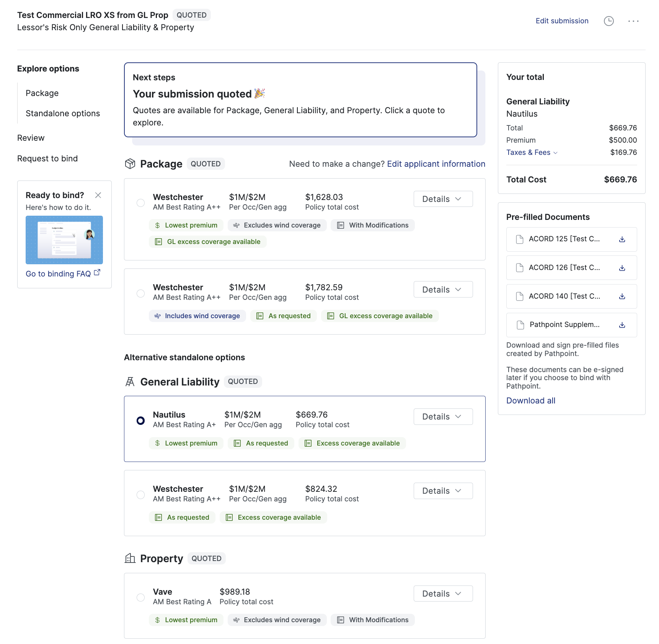The height and width of the screenshot is (644, 659).
Task: Open the Review step
Action: pyautogui.click(x=31, y=138)
